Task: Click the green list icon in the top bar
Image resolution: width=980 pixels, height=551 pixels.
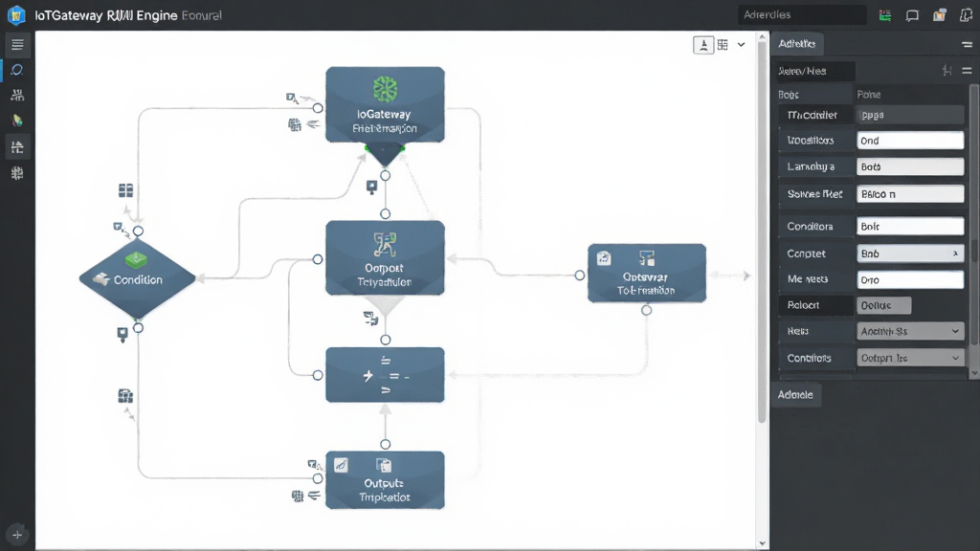Action: [x=885, y=15]
